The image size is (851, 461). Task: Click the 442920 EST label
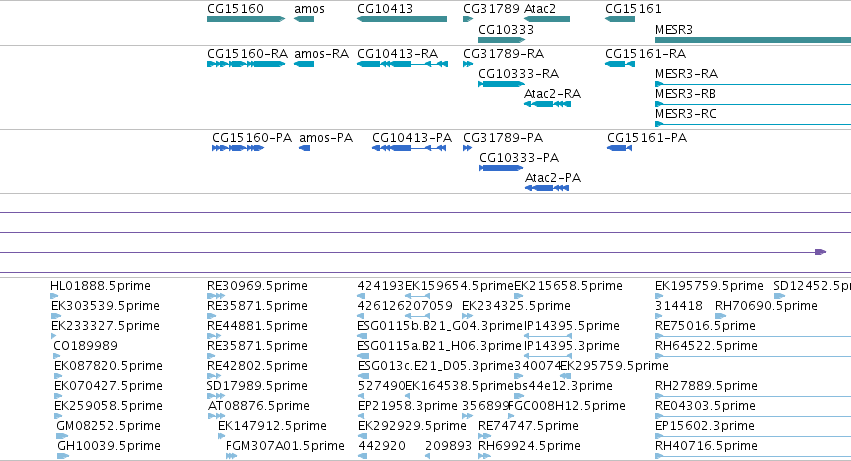click(x=382, y=447)
